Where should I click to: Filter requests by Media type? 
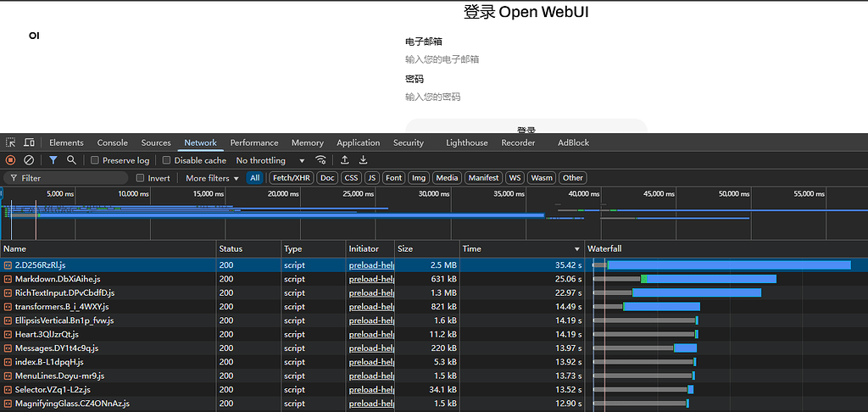click(447, 178)
